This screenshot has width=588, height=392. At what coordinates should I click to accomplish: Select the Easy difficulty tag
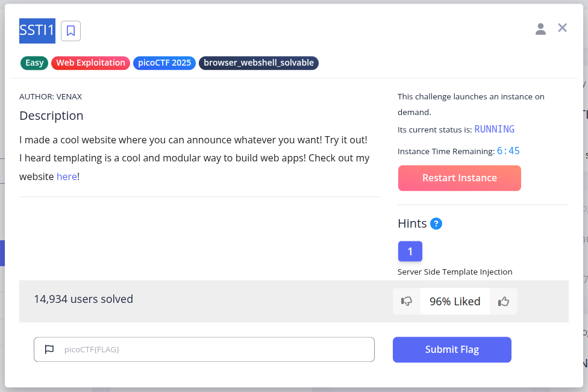pos(34,63)
